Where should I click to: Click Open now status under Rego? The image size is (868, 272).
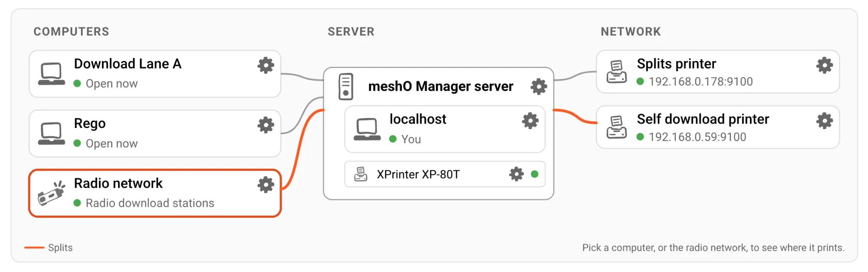112,143
